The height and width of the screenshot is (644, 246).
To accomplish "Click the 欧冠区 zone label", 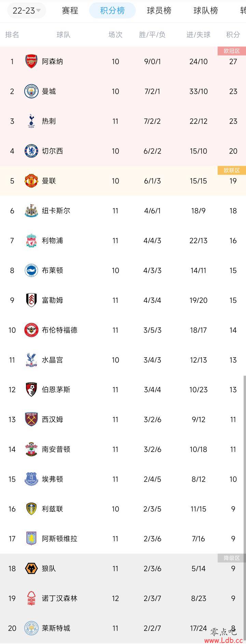I will pos(232,51).
